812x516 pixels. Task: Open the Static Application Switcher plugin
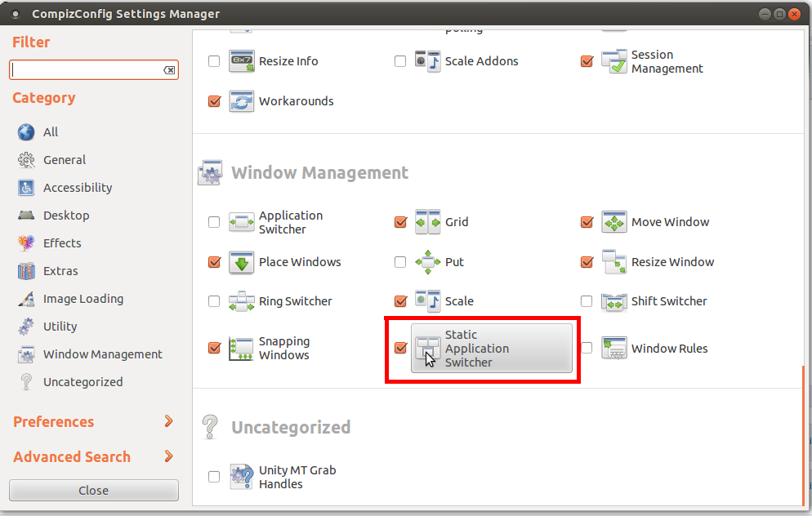pos(492,349)
